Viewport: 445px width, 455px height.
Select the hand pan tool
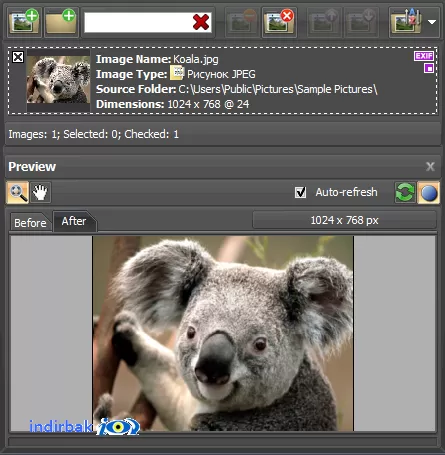click(40, 193)
